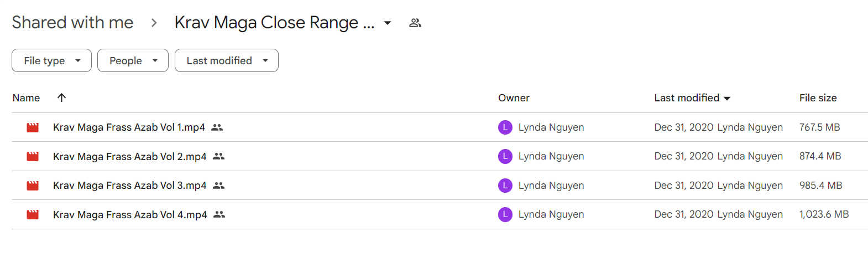Click the video icon for Vol 1.mp4
Viewport: 868px width, 257px height.
point(33,127)
